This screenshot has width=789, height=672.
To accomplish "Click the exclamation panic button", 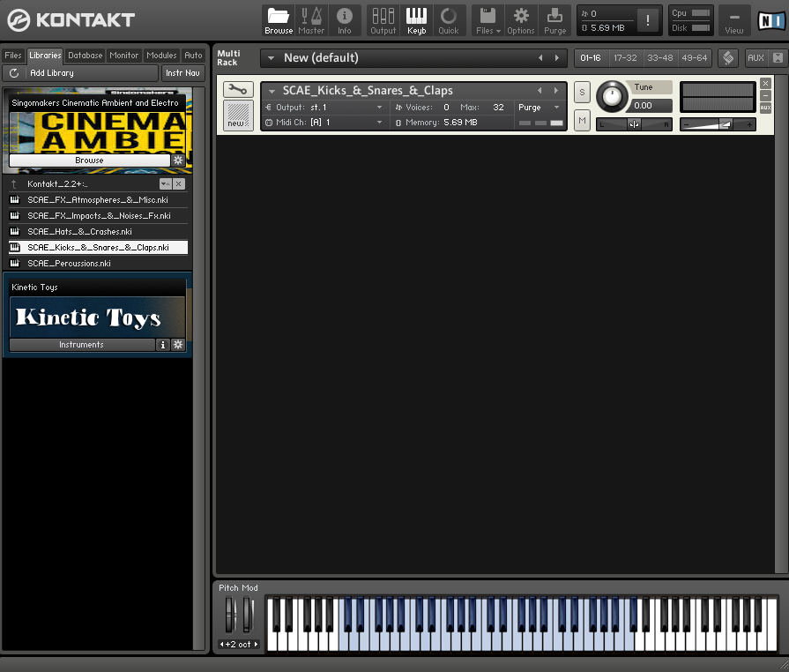I will pos(648,20).
